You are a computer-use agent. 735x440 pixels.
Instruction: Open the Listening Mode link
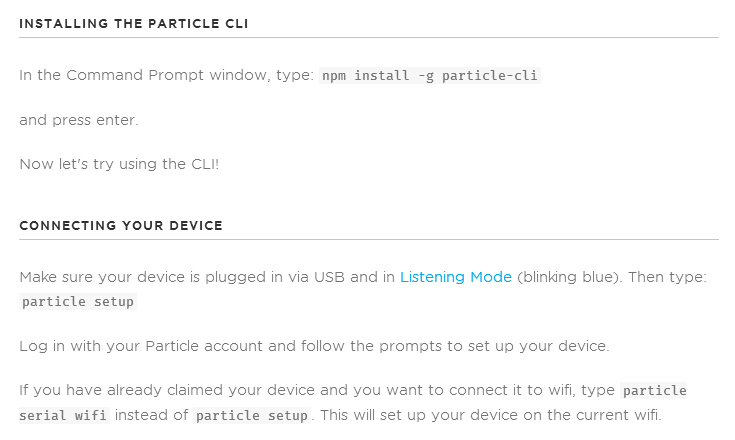tap(456, 277)
